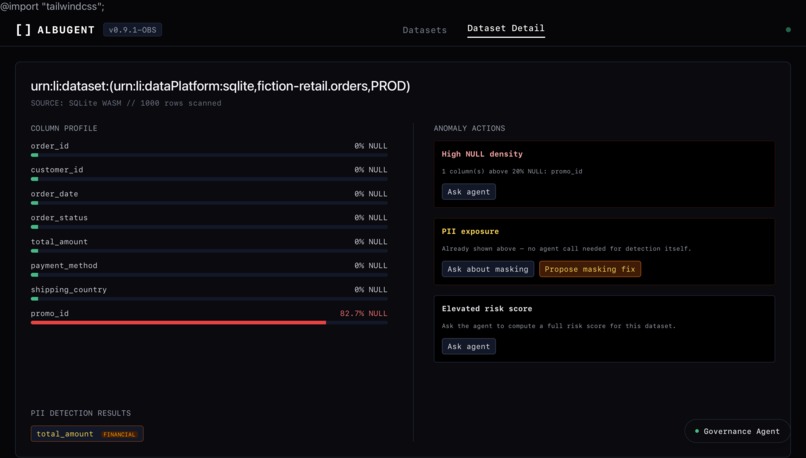806x458 pixels.
Task: Click the customer_id column name
Action: coord(57,170)
